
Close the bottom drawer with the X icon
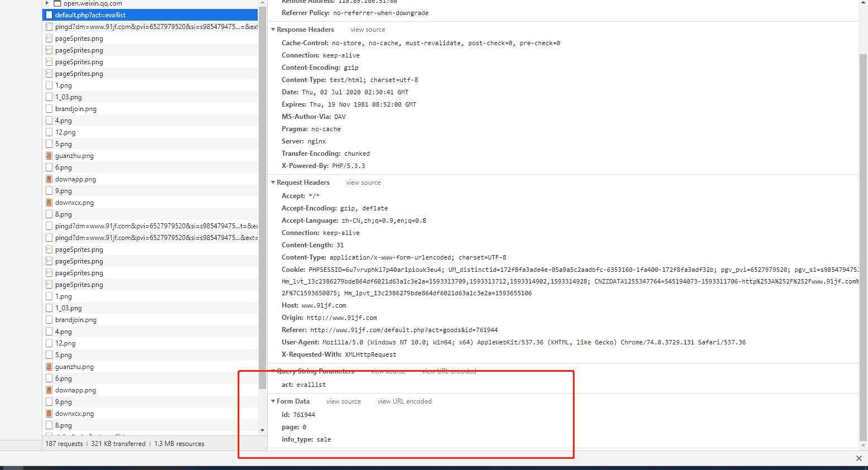859,458
